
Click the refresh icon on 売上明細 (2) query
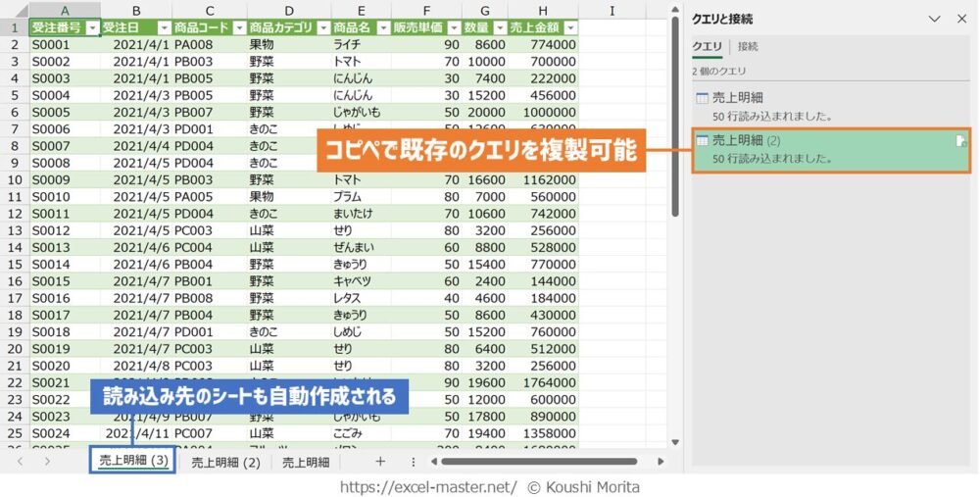961,142
